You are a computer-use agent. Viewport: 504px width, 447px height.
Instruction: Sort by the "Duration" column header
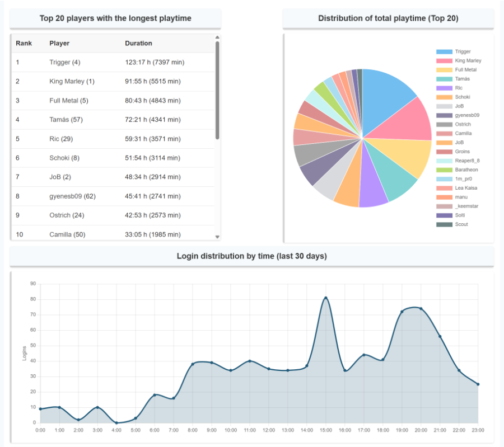click(138, 43)
